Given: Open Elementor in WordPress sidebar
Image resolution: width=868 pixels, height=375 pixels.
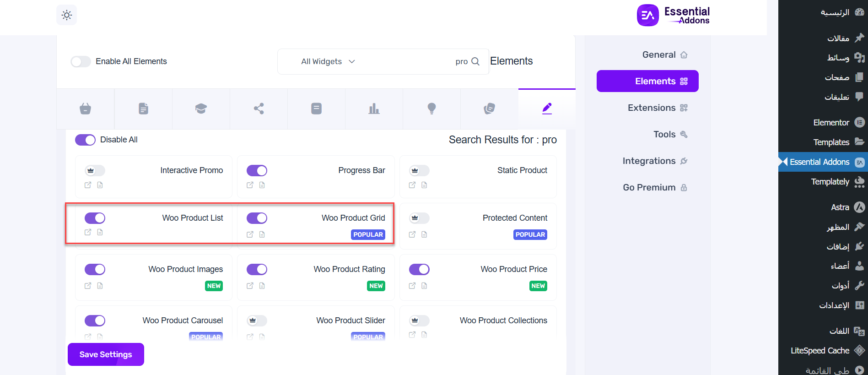Looking at the screenshot, I should pos(831,122).
